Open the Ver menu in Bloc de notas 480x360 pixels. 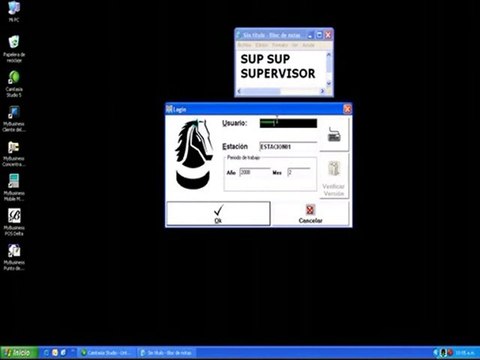(x=295, y=45)
